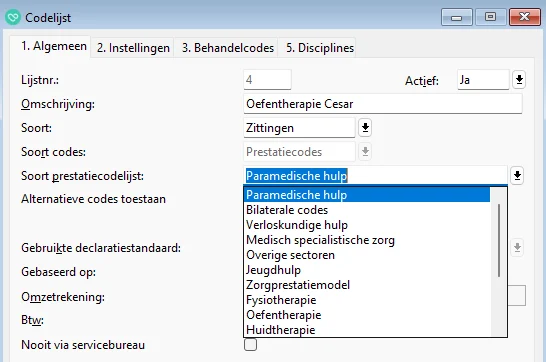Open the 3. Behandelcodes tab
The image size is (546, 362).
[228, 48]
